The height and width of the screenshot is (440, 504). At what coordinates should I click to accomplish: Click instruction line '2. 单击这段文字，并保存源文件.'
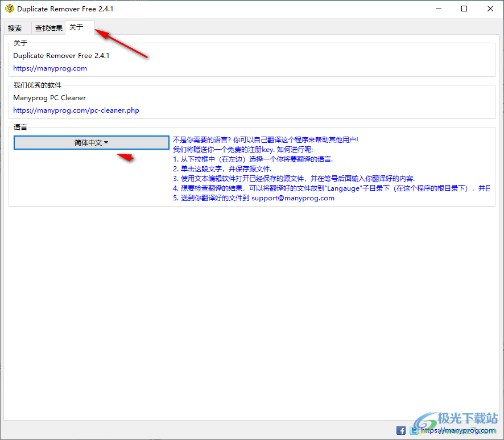coord(222,169)
